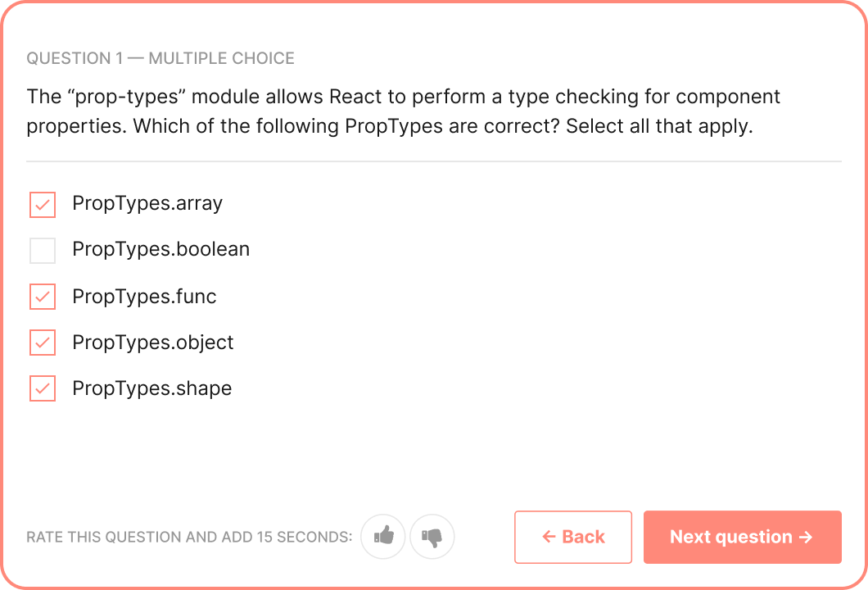Click the Question 1 Multiple Choice heading

(x=160, y=58)
